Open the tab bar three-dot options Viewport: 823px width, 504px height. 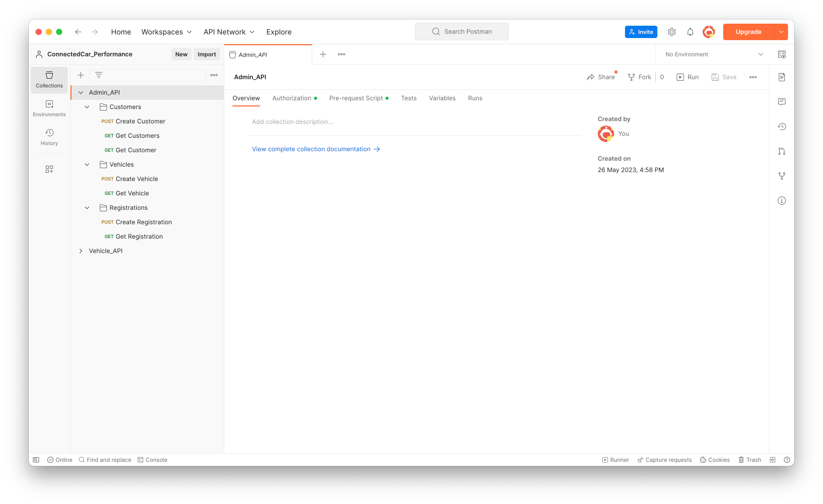(x=342, y=55)
